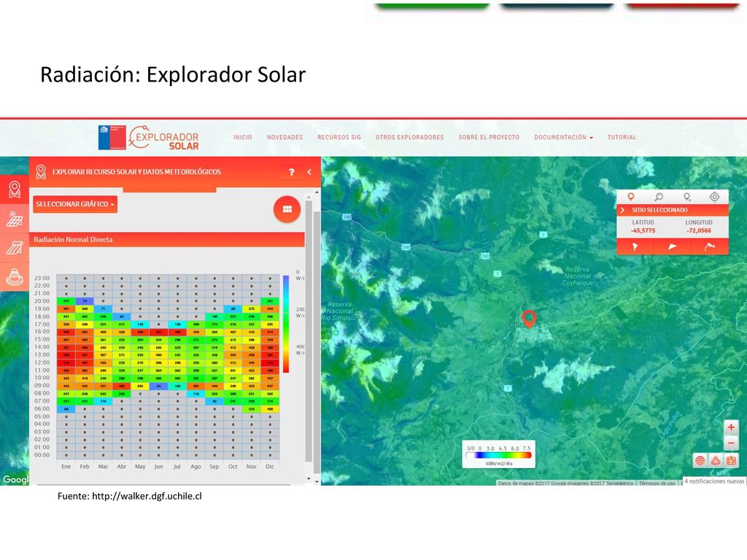The width and height of the screenshot is (747, 560).
Task: Click the Dic month column label
Action: (270, 467)
